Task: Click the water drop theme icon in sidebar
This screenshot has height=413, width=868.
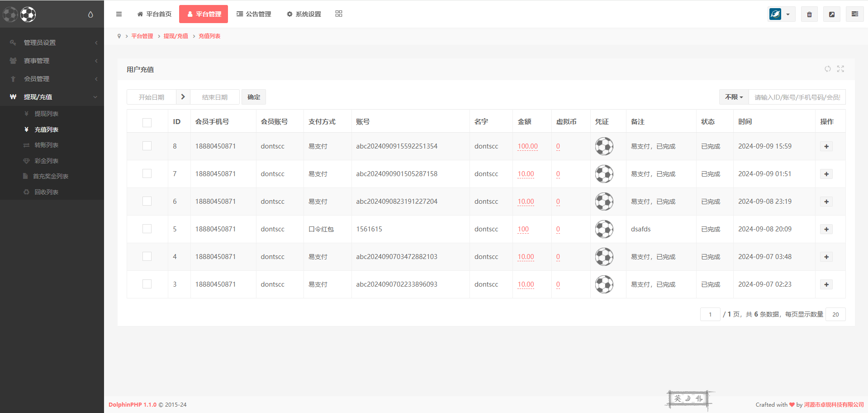Action: pos(90,14)
